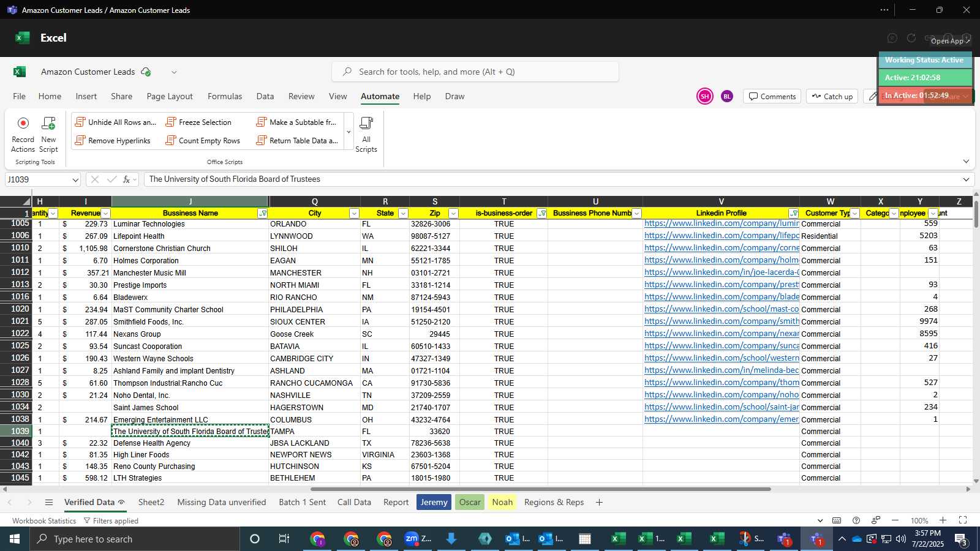Click the Search for tools box
The height and width of the screenshot is (551, 980).
point(475,72)
